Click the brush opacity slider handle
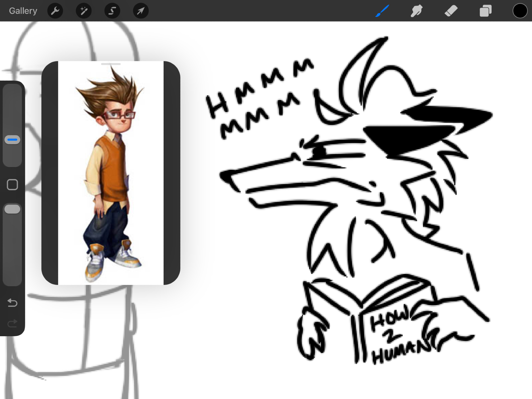The height and width of the screenshot is (399, 532). tap(12, 209)
